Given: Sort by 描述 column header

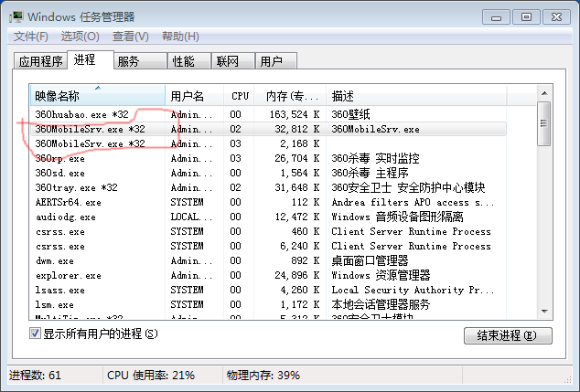Looking at the screenshot, I should click(x=416, y=96).
